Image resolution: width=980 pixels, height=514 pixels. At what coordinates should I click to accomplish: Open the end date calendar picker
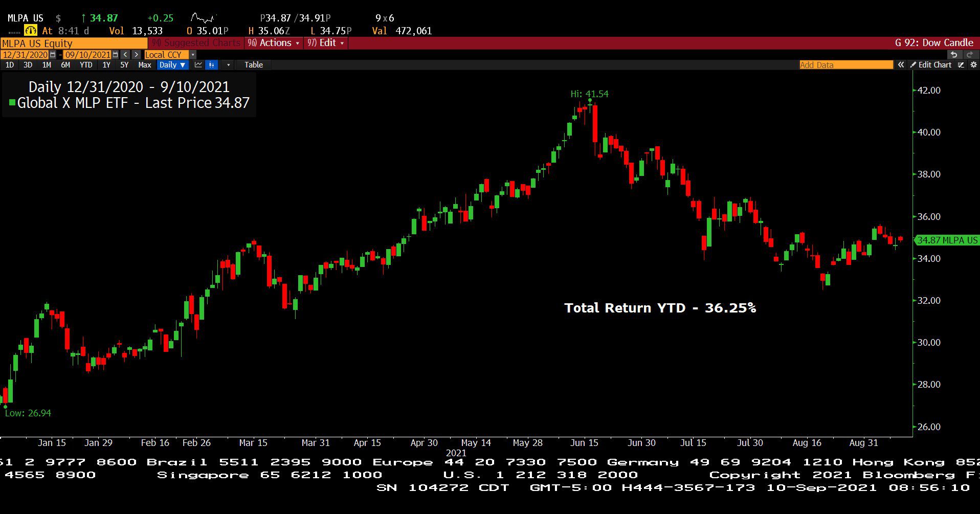[115, 55]
